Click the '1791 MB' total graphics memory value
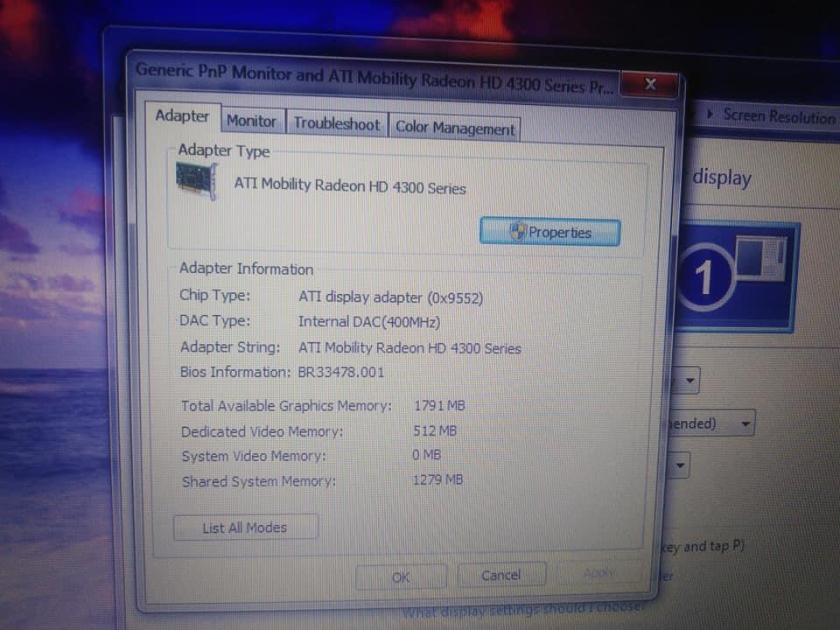Image resolution: width=840 pixels, height=630 pixels. 439,405
